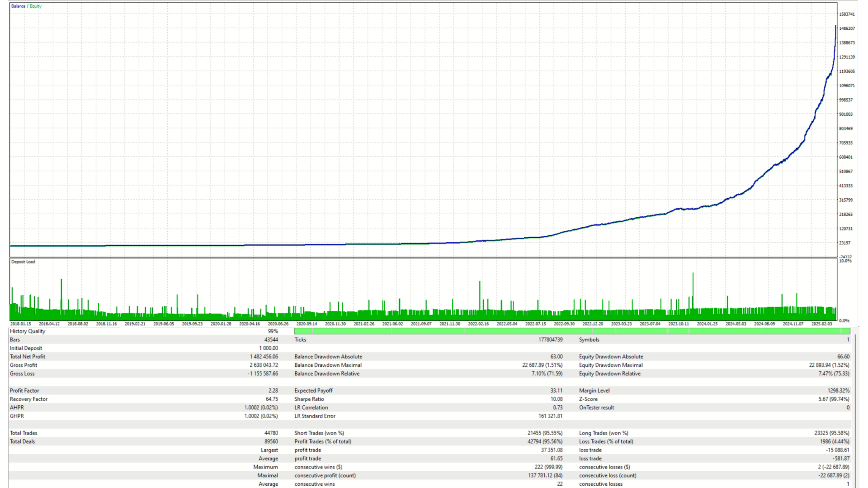Click the Recovery Factor label
Screen dimensions: 868x488
pyautogui.click(x=28, y=399)
